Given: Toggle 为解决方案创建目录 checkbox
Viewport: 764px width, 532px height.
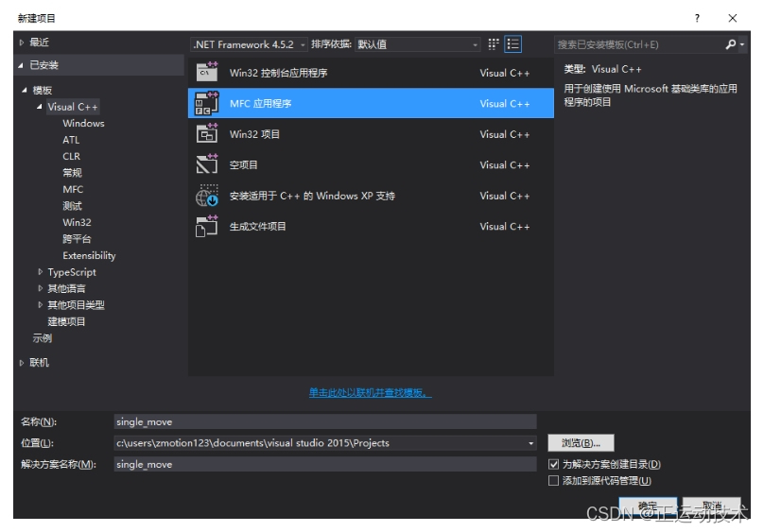Looking at the screenshot, I should (553, 464).
